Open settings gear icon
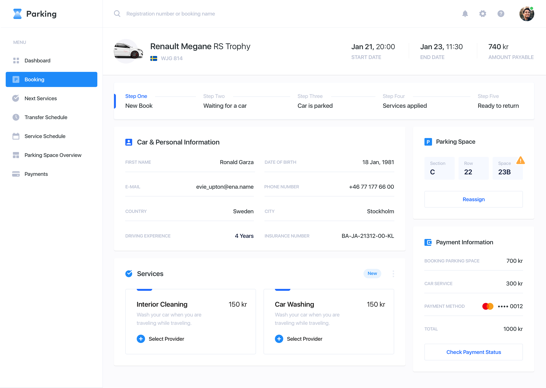 tap(483, 14)
